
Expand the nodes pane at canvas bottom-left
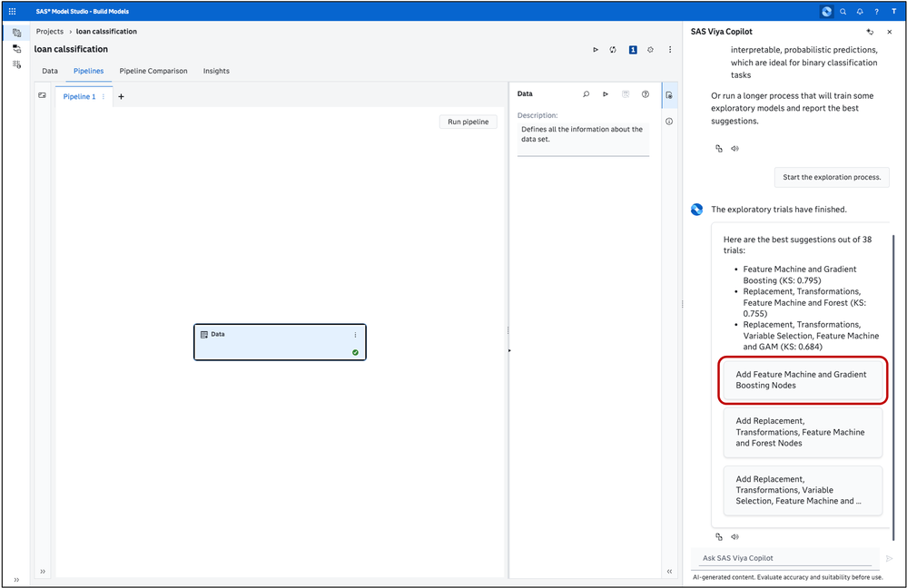(x=43, y=572)
